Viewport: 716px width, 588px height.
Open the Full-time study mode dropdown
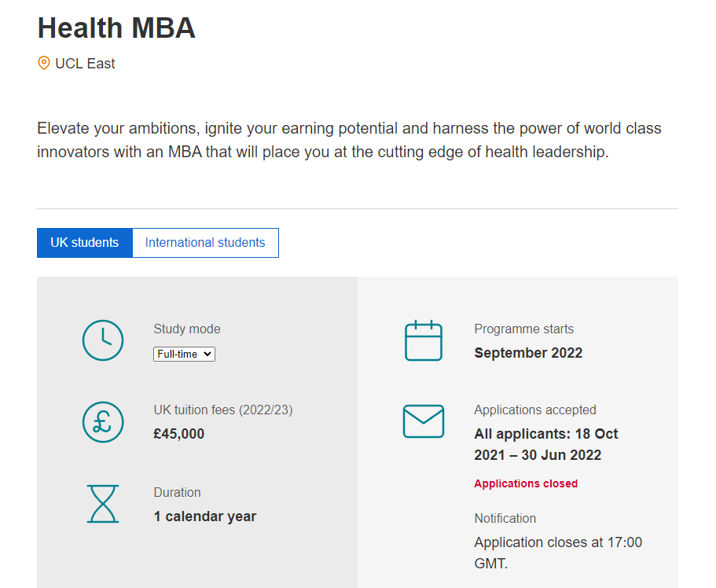pos(184,355)
